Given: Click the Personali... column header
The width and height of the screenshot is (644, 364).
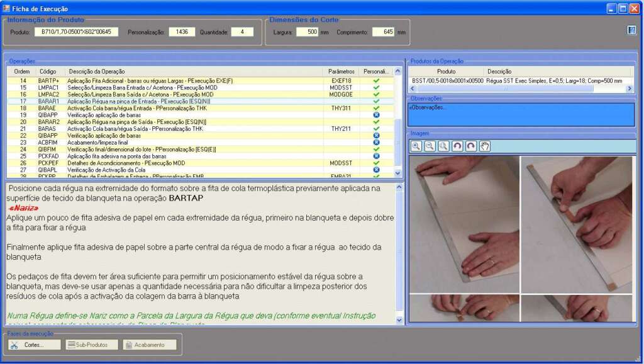Looking at the screenshot, I should pos(376,72).
